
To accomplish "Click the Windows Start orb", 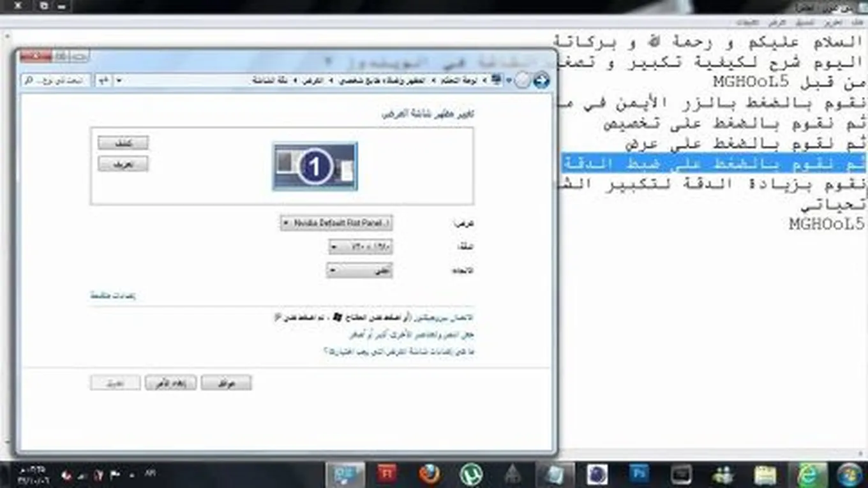I will (849, 474).
